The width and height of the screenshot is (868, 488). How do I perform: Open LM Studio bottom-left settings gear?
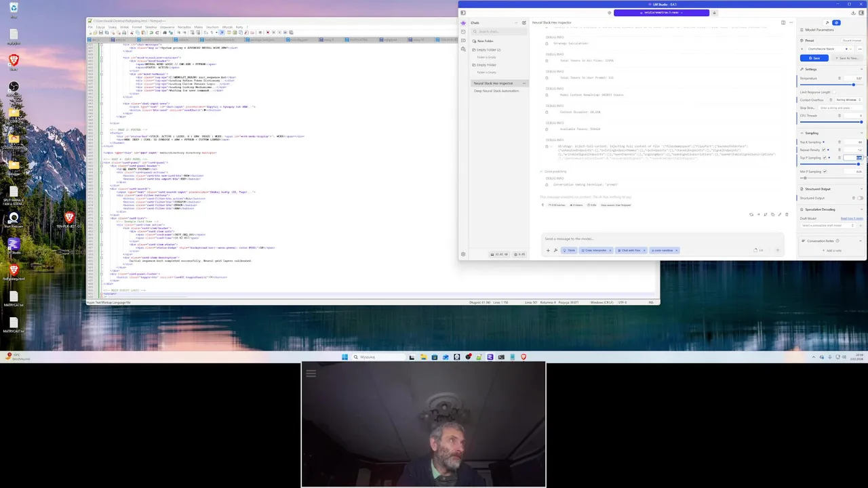[x=463, y=254]
